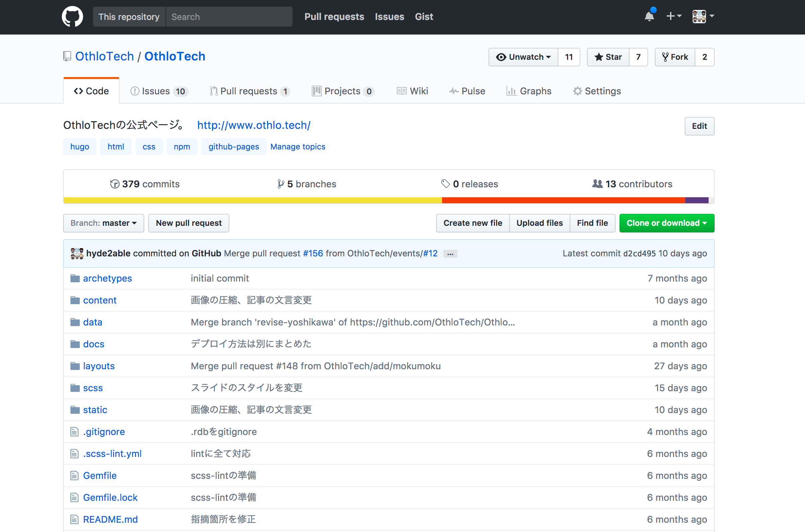Click the Edit description button
The height and width of the screenshot is (532, 805).
699,126
